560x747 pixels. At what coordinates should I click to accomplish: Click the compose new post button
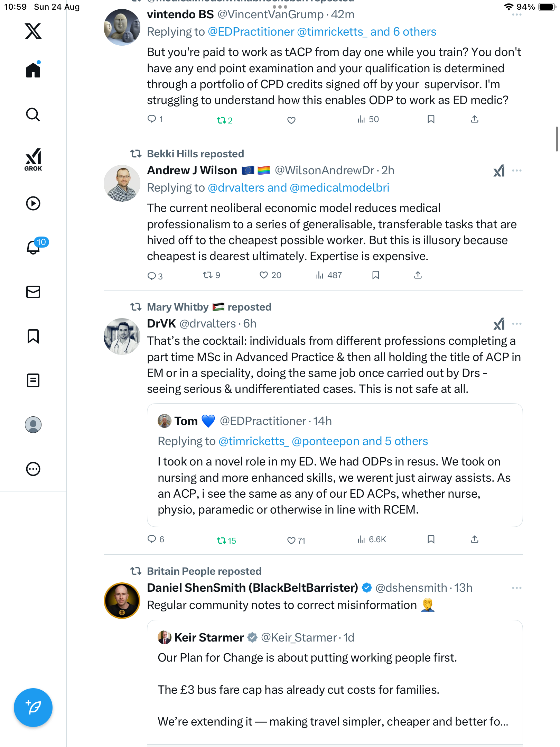click(33, 708)
